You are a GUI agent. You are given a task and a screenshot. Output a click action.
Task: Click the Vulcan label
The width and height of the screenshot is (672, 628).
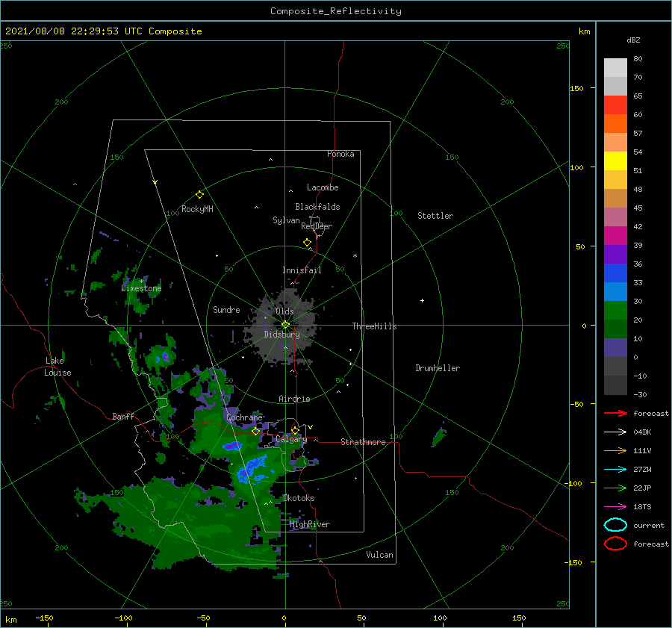click(x=379, y=555)
